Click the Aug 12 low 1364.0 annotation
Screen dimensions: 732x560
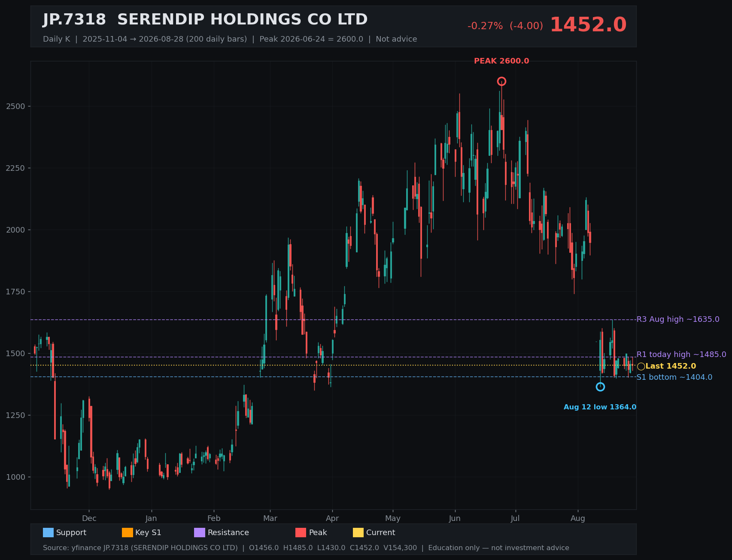600,407
